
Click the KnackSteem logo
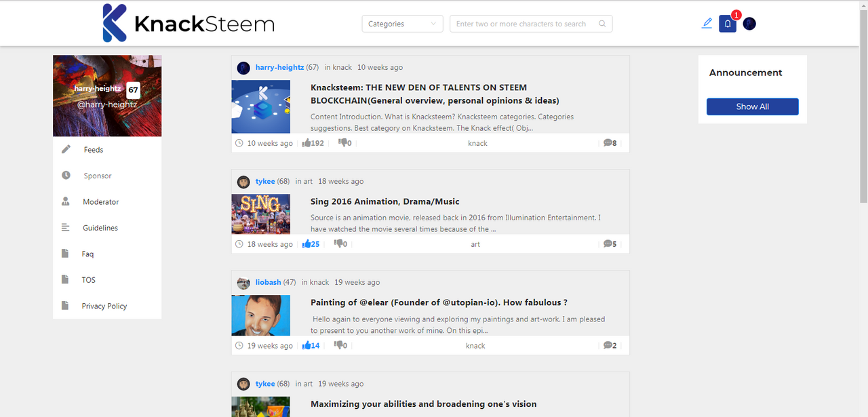189,24
